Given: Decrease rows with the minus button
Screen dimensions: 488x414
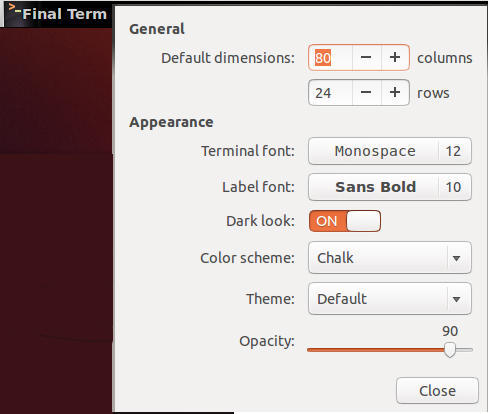Looking at the screenshot, I should 366,92.
